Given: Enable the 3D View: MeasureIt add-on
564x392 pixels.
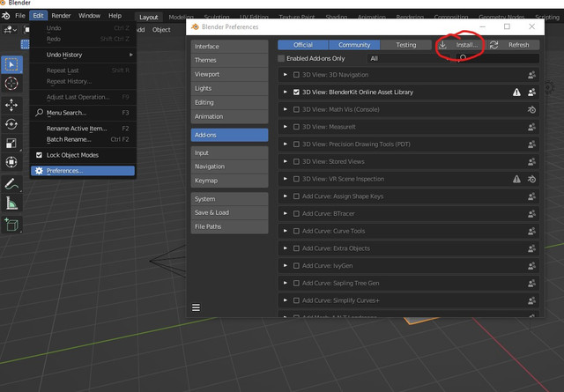Looking at the screenshot, I should tap(296, 127).
